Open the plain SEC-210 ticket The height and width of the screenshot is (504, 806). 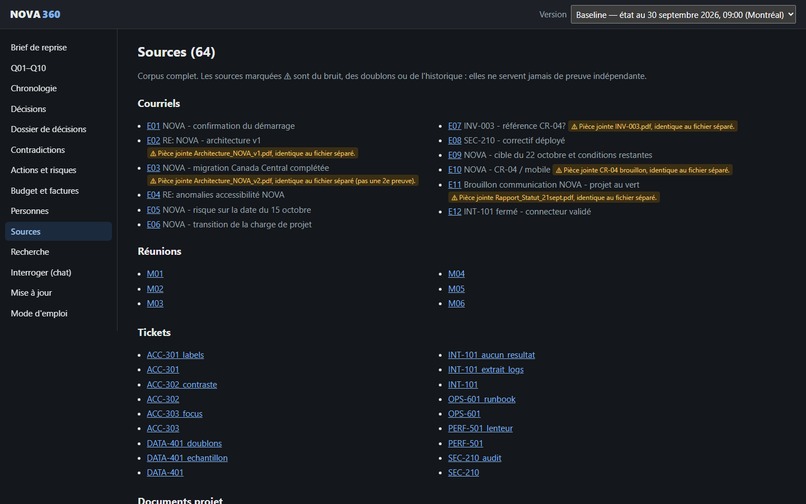pyautogui.click(x=463, y=473)
